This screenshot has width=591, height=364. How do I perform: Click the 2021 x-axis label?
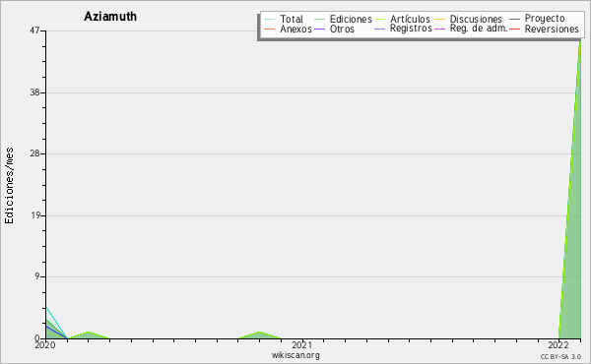point(302,345)
